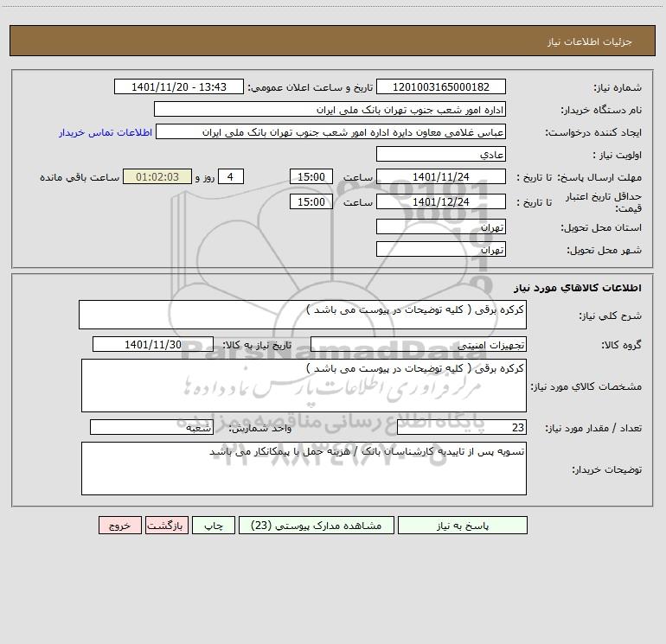
Task: Open مشاهده مدارک پیوستی (23) attachments
Action: coord(317,525)
